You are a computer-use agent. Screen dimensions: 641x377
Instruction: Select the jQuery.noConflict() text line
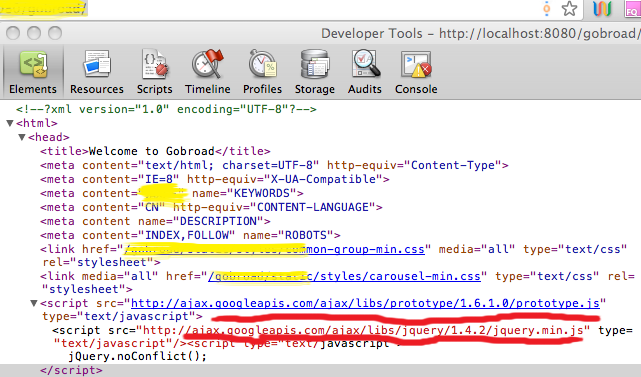137,356
